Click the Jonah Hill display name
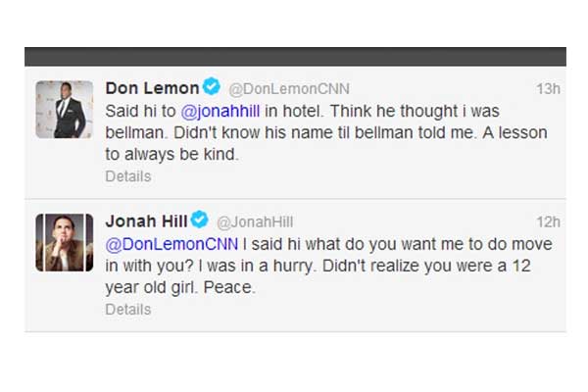Viewport: 588px width, 392px height. pos(146,221)
